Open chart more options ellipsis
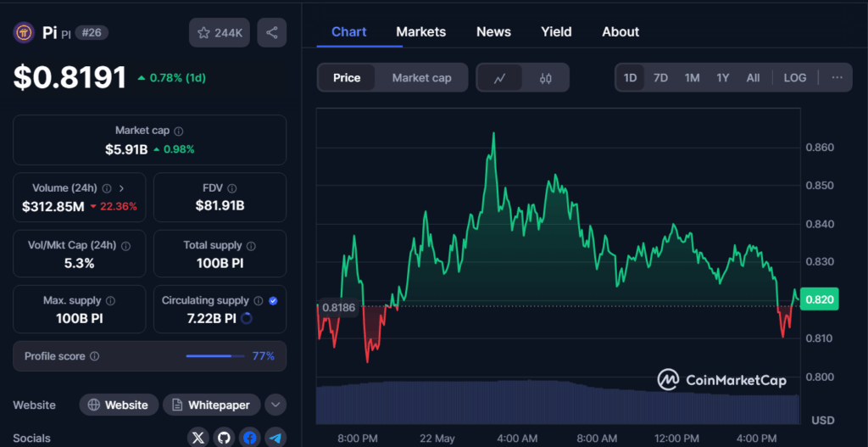Viewport: 868px width, 447px height. pos(837,77)
